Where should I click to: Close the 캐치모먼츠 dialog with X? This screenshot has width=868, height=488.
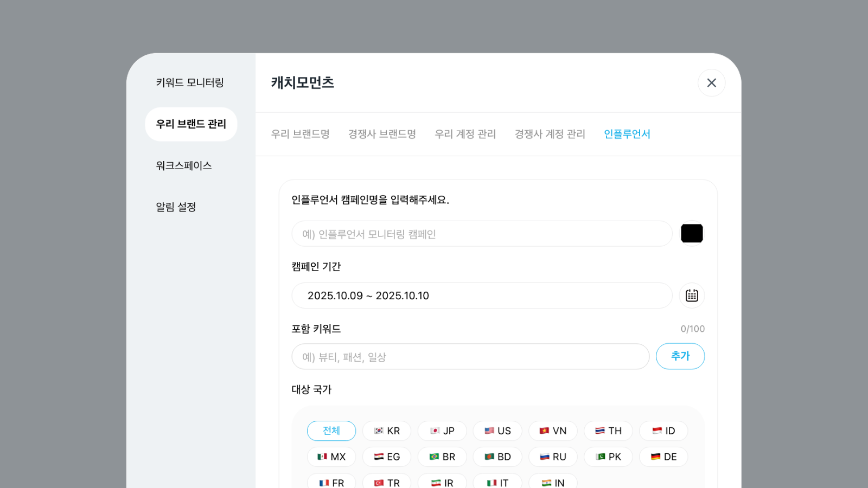711,83
